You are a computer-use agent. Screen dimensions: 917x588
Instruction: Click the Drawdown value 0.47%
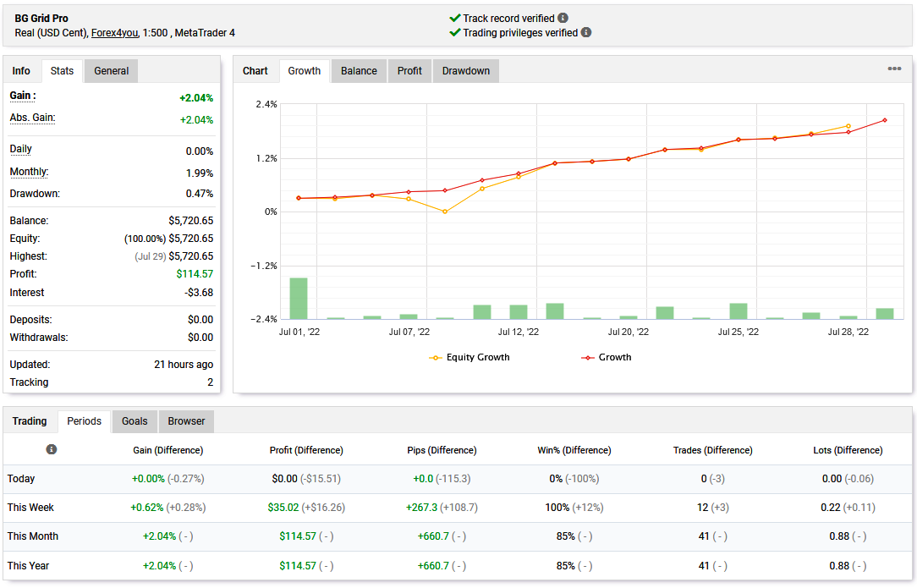click(x=200, y=194)
